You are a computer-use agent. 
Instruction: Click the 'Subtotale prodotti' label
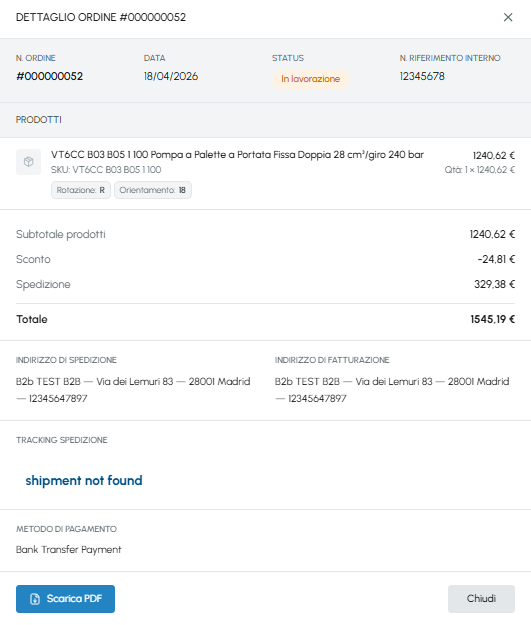[61, 234]
